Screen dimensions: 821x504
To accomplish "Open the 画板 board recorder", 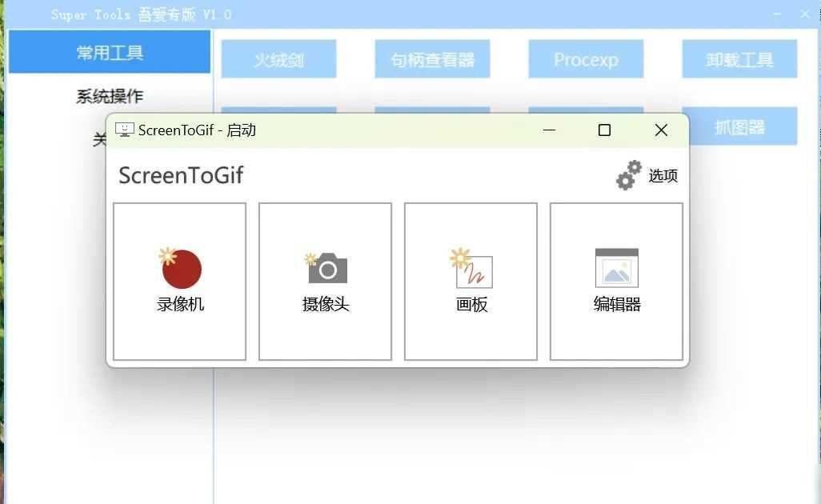I will click(471, 282).
